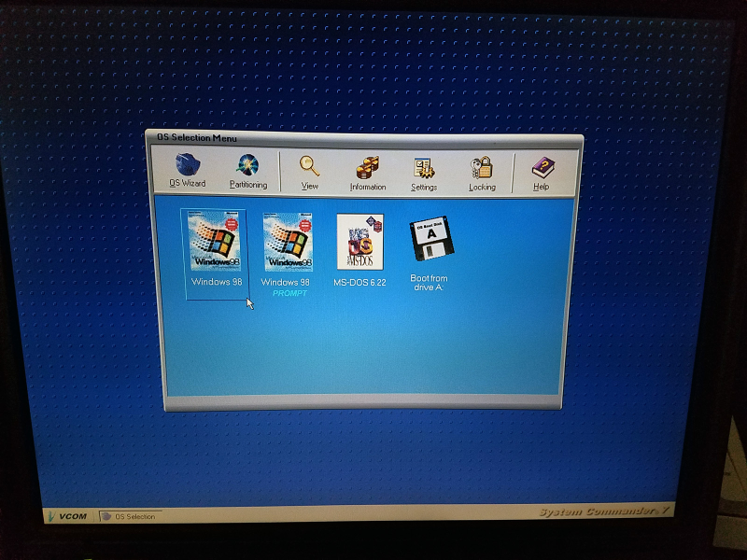
Task: Click the "Boot from drive A:" label
Action: [x=429, y=283]
